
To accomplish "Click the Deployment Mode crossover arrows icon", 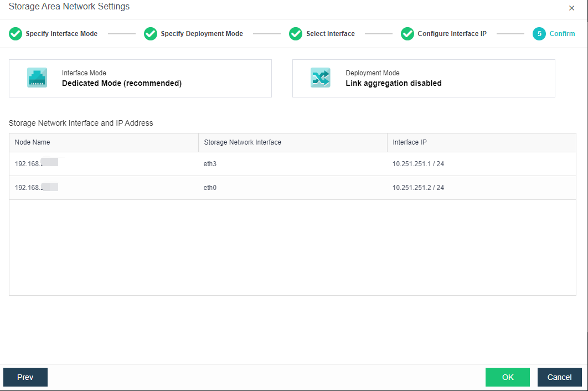I will click(321, 78).
